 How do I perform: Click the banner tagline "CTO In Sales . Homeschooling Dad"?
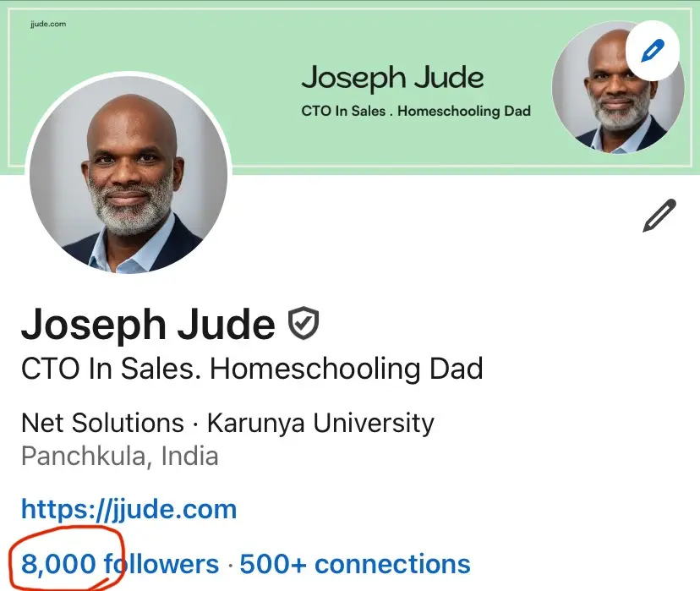415,111
